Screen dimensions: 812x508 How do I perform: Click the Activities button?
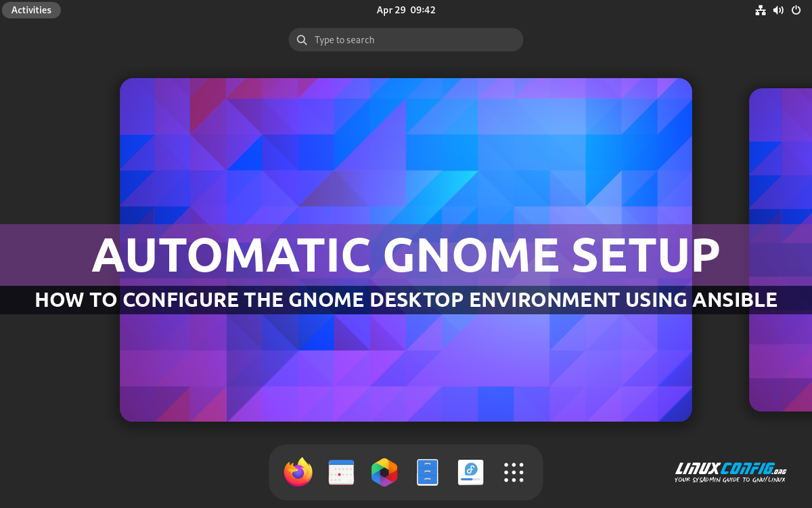(31, 10)
